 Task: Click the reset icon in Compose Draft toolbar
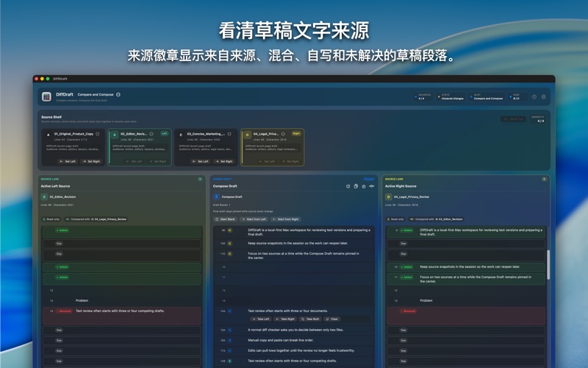348,186
